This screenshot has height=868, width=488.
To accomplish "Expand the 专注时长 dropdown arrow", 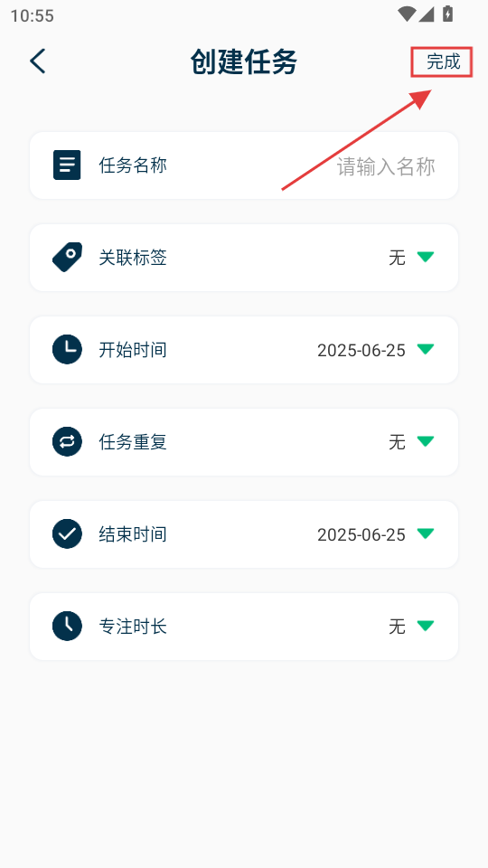I will pos(426,626).
